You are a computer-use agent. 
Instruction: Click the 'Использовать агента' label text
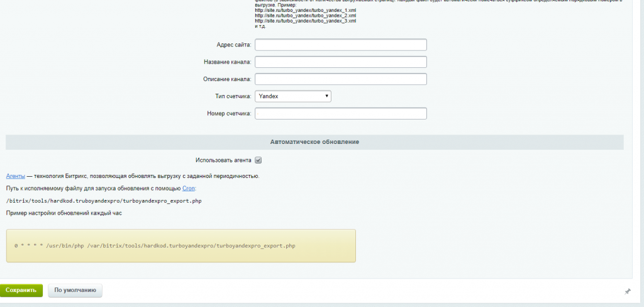[x=223, y=160]
